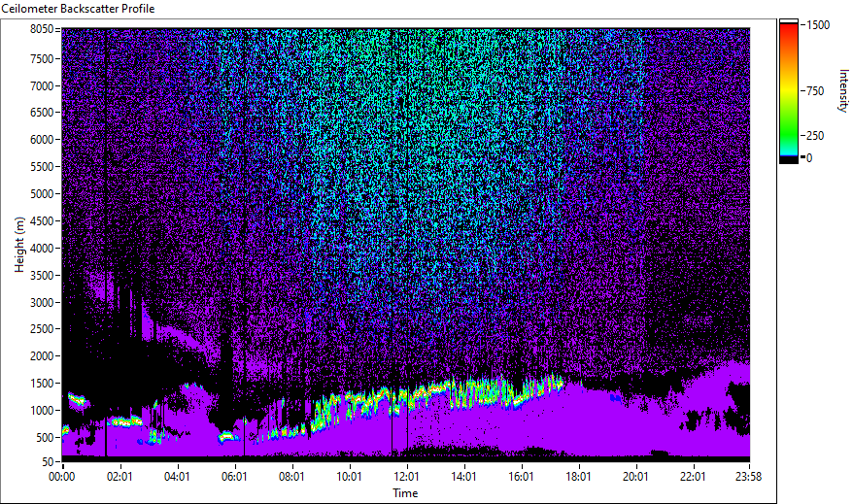853x504 pixels.
Task: Select the 3500 height axis value
Action: pyautogui.click(x=42, y=276)
